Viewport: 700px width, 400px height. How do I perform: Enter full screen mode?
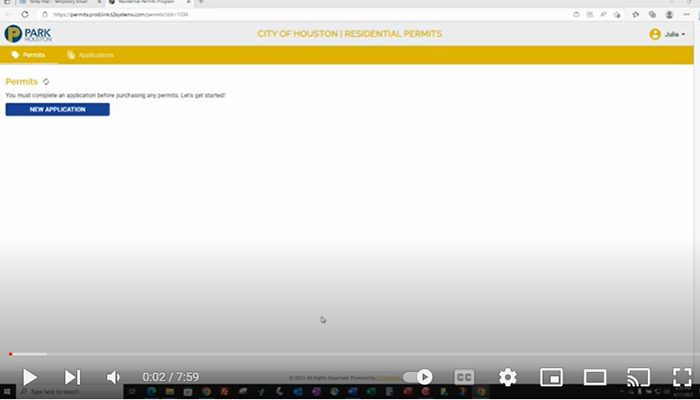coord(682,377)
